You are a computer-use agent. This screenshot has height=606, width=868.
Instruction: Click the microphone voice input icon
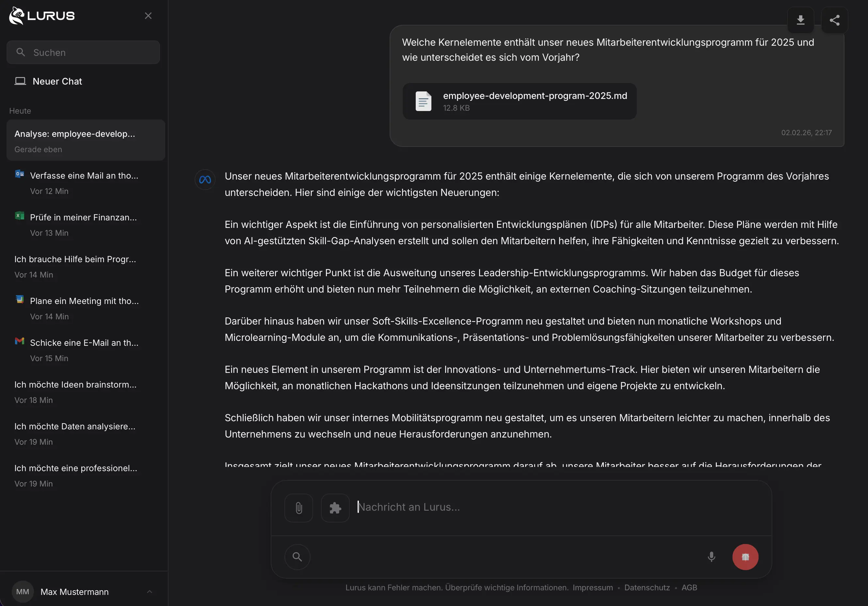(x=711, y=556)
